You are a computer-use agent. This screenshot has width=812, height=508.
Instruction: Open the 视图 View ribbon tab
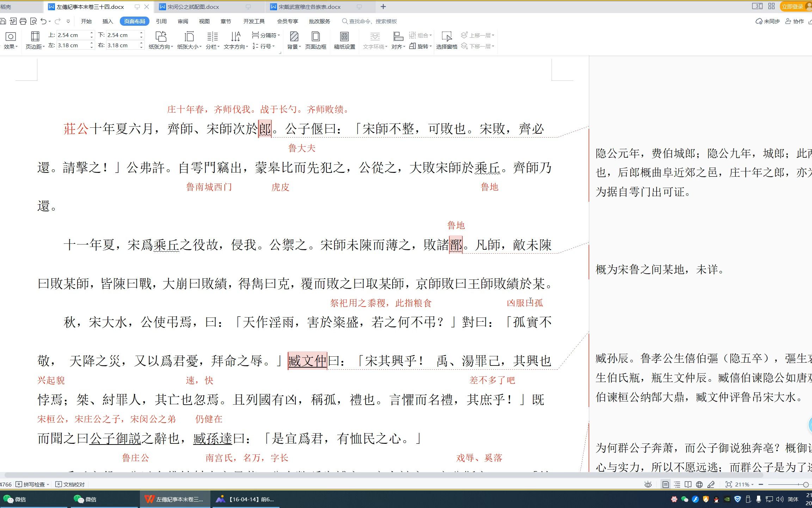(x=204, y=21)
